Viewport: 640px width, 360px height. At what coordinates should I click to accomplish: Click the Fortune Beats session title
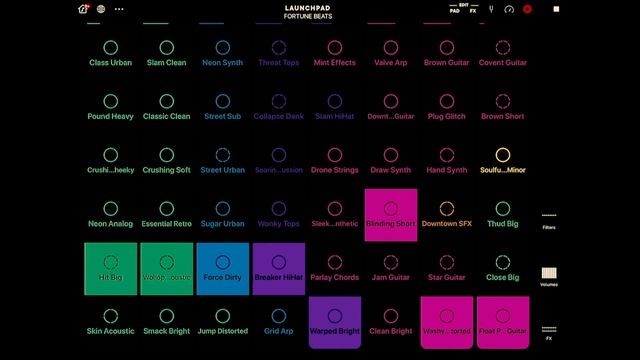pyautogui.click(x=308, y=16)
